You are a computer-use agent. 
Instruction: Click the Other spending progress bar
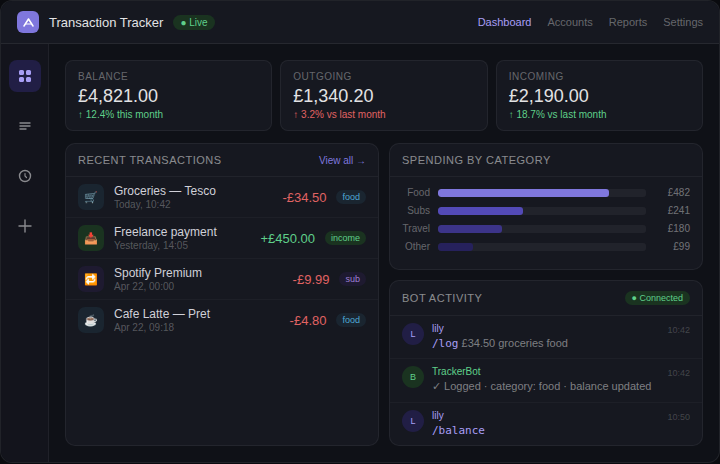pyautogui.click(x=542, y=247)
